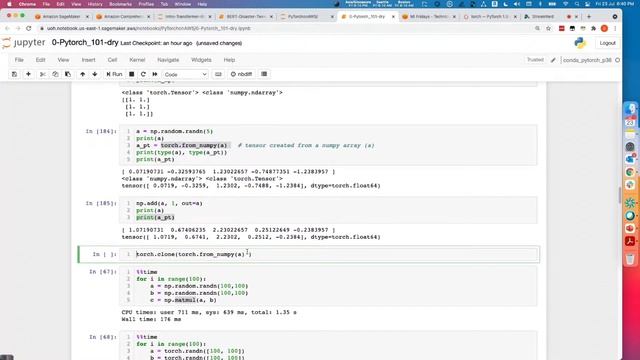Open the Chrome Bookmarks menu in menu bar

120,4
